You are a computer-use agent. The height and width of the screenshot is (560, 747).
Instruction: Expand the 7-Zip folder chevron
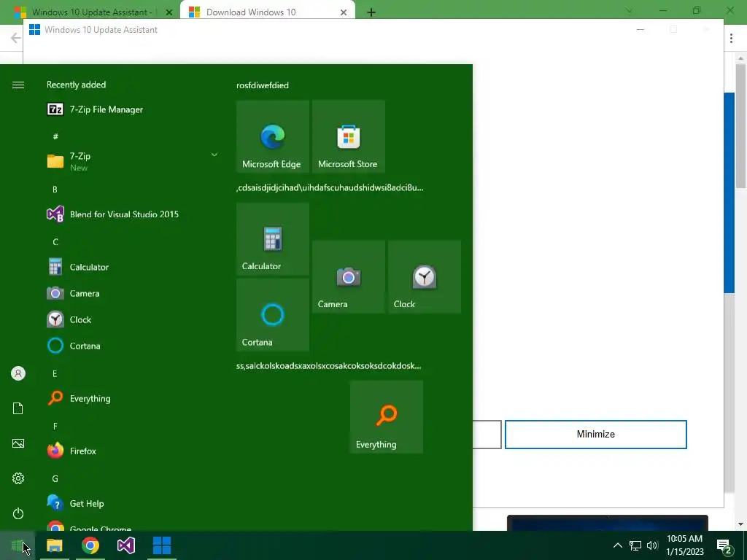[214, 155]
